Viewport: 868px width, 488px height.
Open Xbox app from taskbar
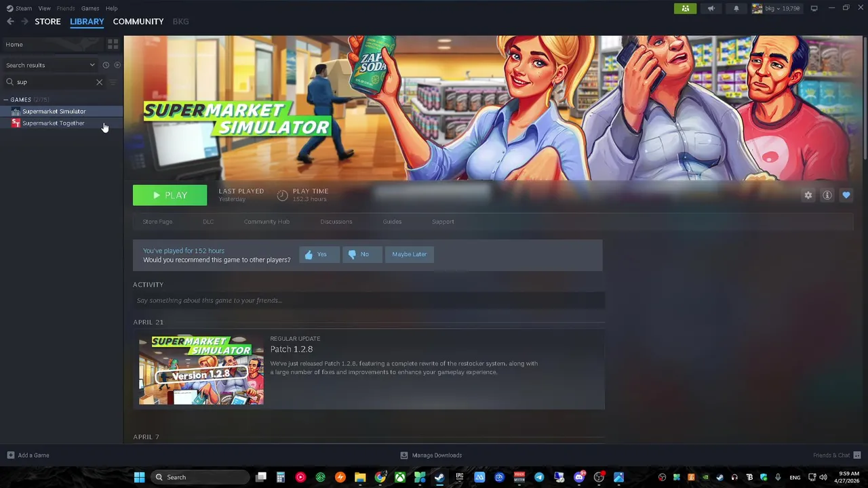tap(400, 477)
